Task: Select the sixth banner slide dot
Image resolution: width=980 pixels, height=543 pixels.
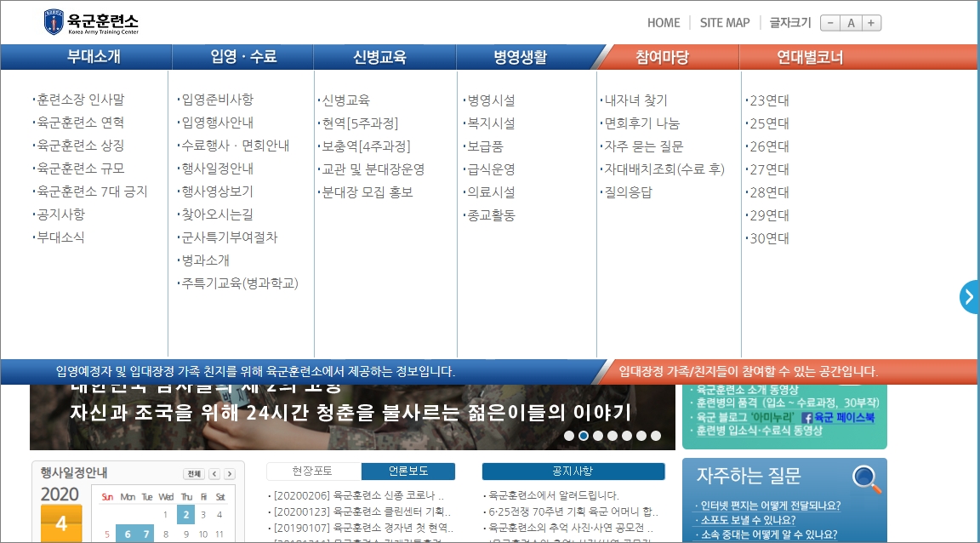Action: coord(641,436)
